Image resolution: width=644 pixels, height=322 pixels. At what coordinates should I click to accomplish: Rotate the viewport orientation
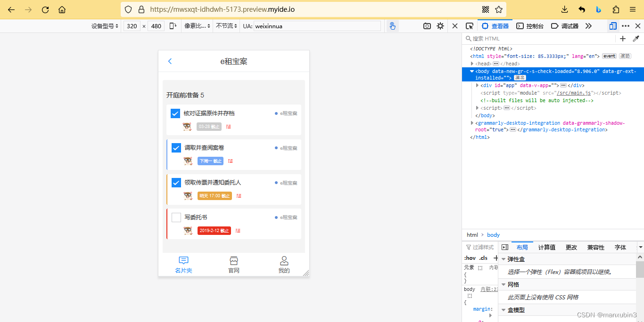tap(173, 26)
